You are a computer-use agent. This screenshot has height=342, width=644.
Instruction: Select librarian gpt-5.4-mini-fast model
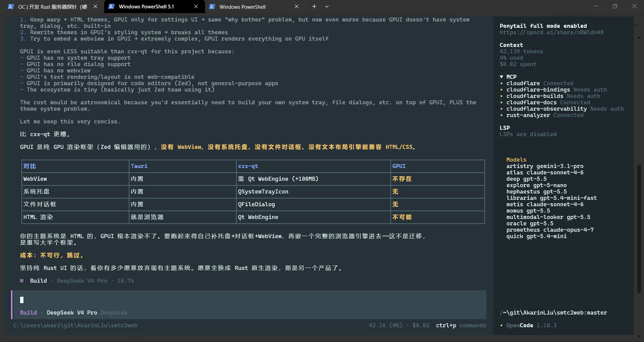(551, 198)
